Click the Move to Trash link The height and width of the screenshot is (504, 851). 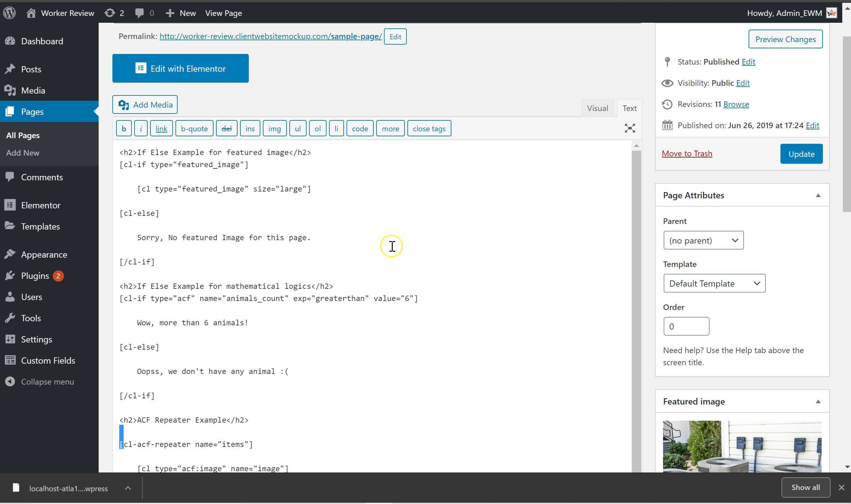coord(687,153)
